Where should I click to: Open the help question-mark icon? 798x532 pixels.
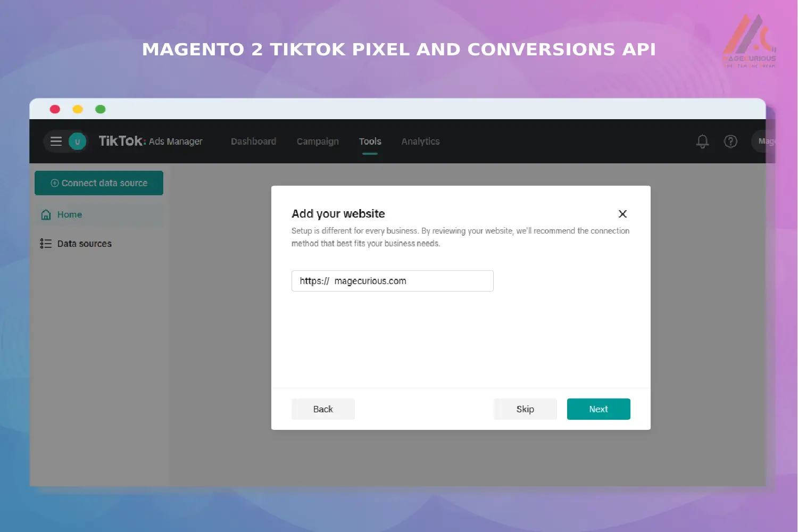730,141
